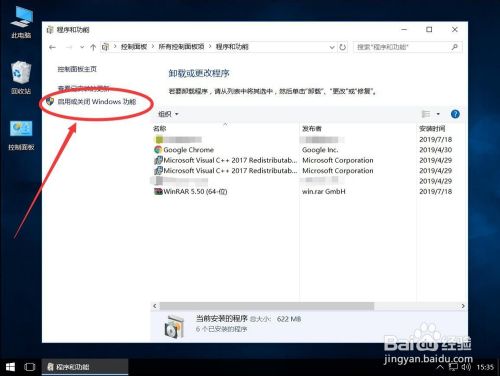Open the Windows Start menu
Screen dimensions: 500x376
10,367
